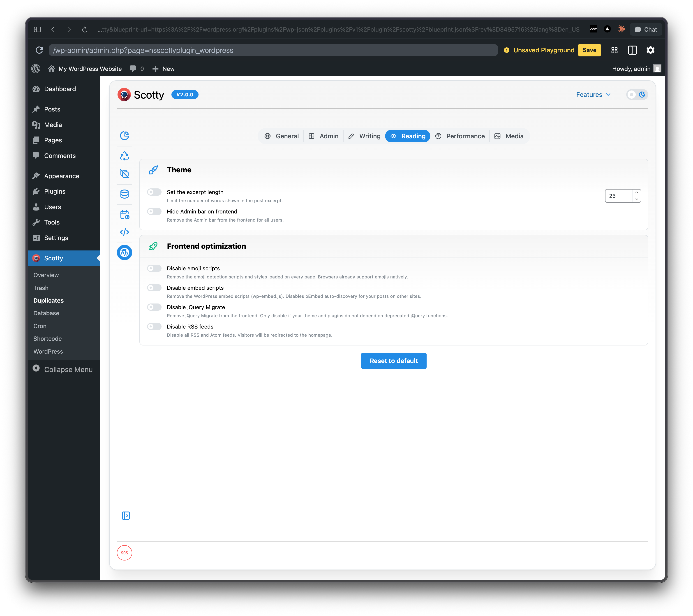Click the red SOS circle icon
This screenshot has width=693, height=616.
click(x=125, y=553)
